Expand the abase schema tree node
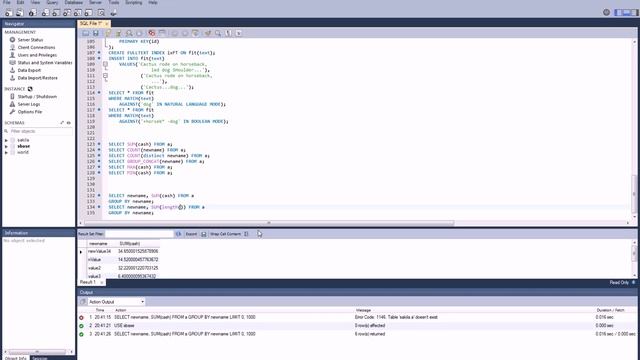The height and width of the screenshot is (360, 640). pos(6,147)
